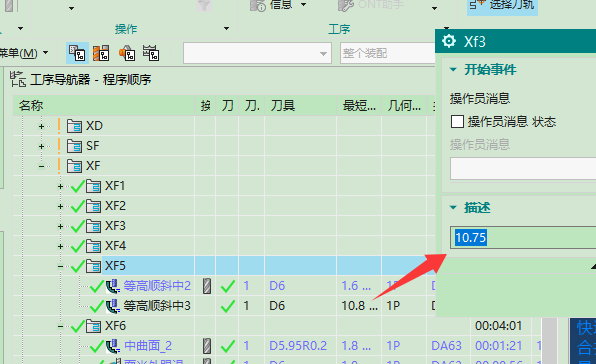The height and width of the screenshot is (364, 596).
Task: Click the gear icon in Xf3 dialog
Action: coord(449,41)
